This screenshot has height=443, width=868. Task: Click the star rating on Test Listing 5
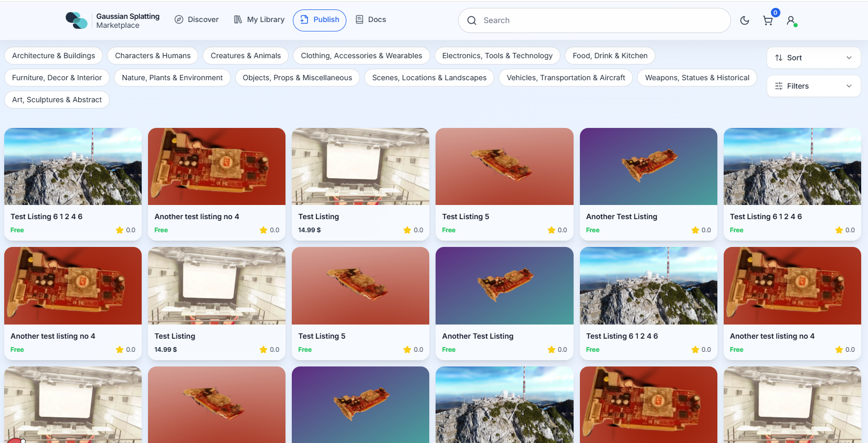tap(551, 230)
